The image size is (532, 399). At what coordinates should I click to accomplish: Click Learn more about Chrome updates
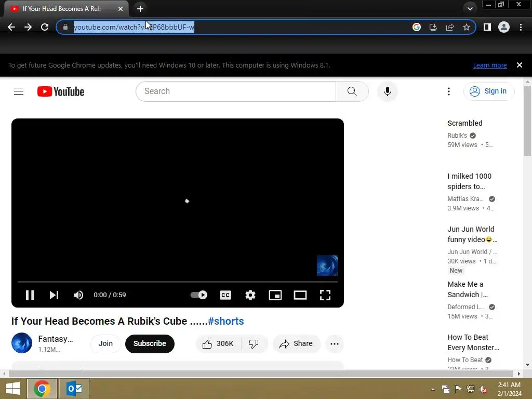tap(490, 65)
